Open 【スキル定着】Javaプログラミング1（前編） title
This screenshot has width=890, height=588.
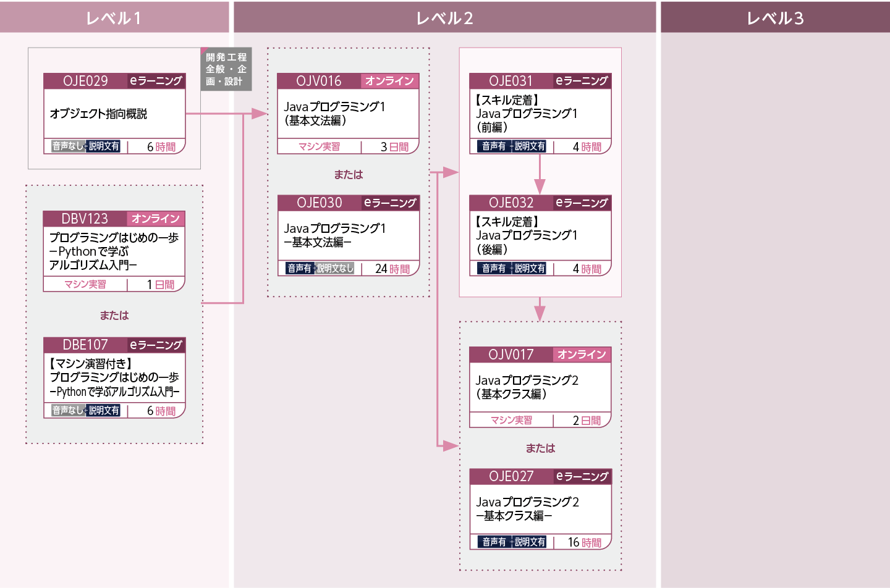[x=527, y=114]
